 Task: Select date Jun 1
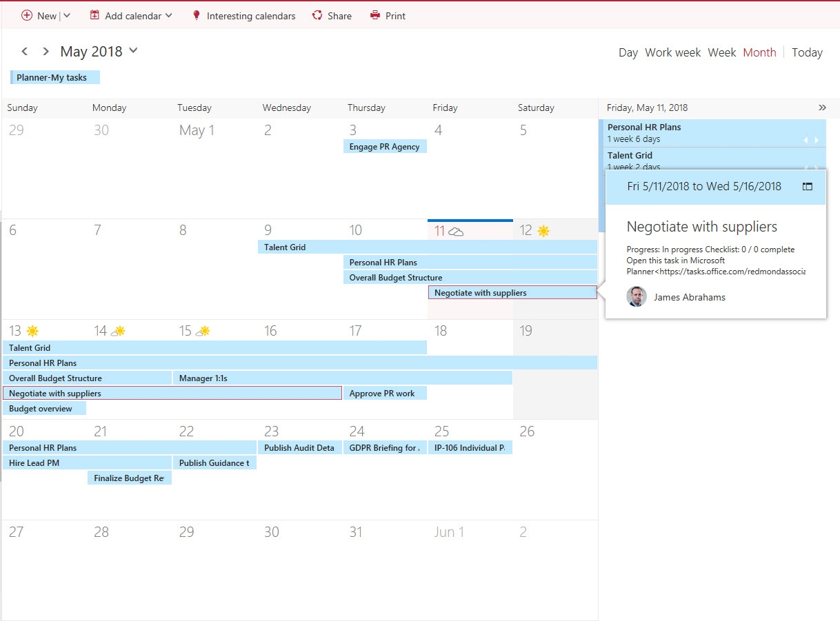(449, 532)
